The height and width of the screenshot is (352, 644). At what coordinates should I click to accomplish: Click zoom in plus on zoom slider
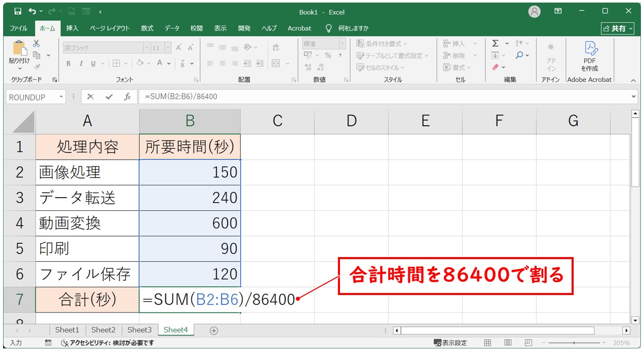pyautogui.click(x=603, y=343)
